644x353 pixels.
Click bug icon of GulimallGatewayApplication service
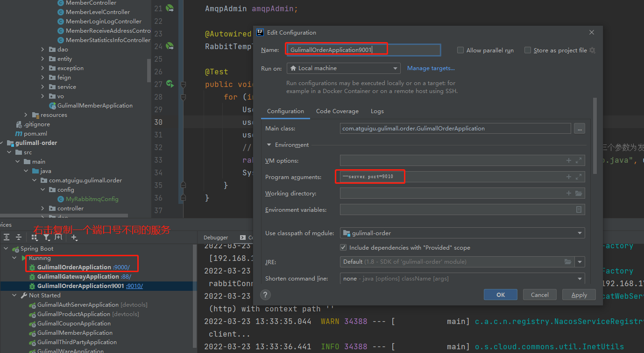[x=32, y=277]
